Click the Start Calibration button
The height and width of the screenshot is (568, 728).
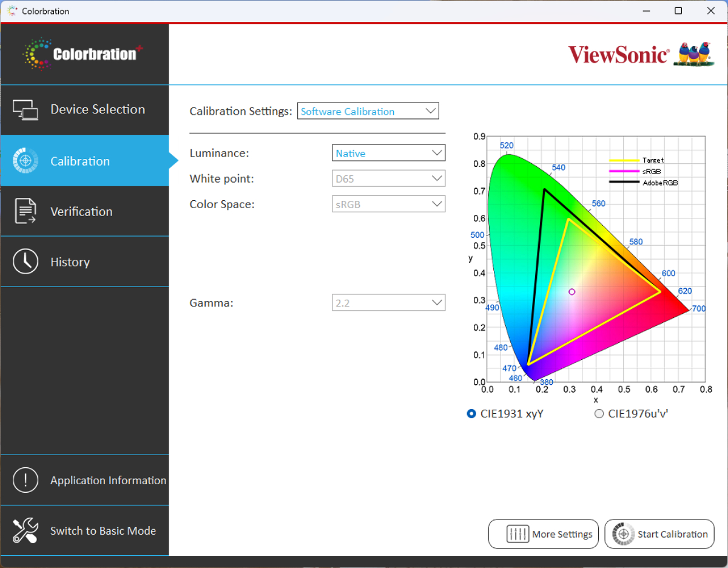click(659, 534)
